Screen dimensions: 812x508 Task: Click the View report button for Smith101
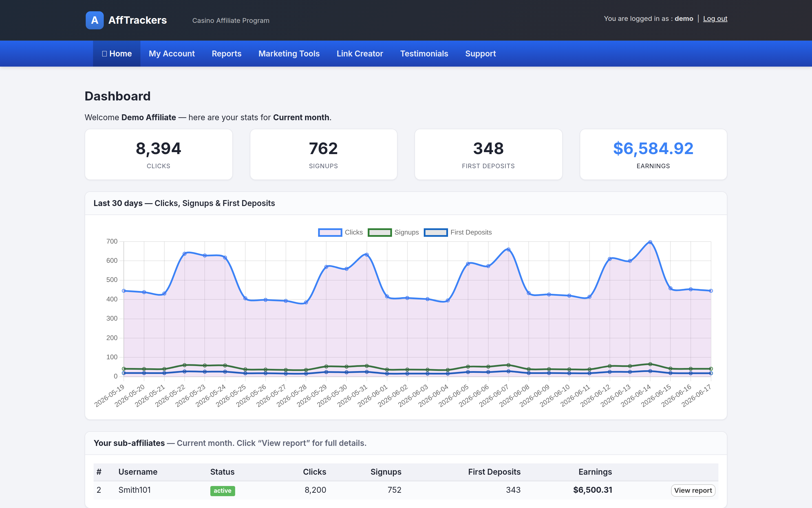click(x=693, y=490)
